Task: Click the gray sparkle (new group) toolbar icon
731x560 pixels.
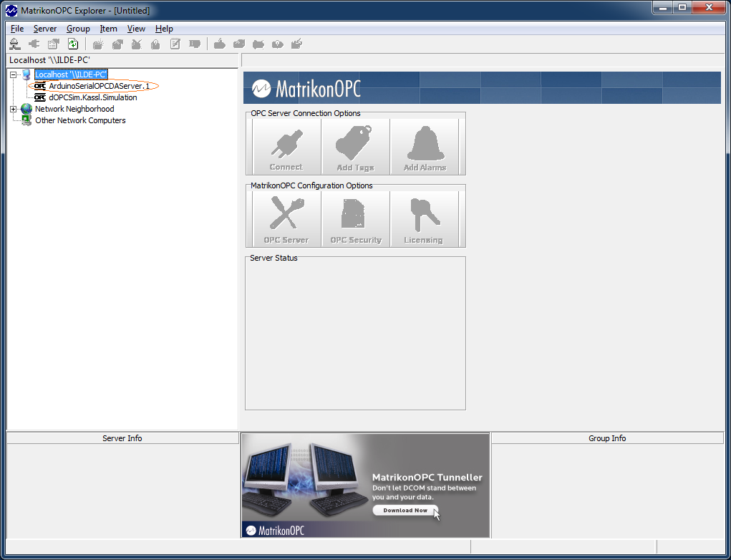Action: point(98,44)
